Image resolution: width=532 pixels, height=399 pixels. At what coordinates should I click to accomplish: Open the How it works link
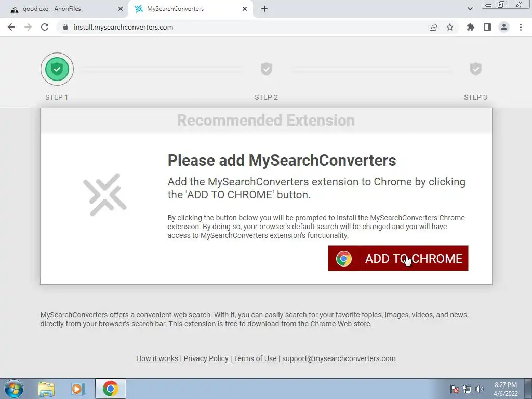click(x=157, y=358)
